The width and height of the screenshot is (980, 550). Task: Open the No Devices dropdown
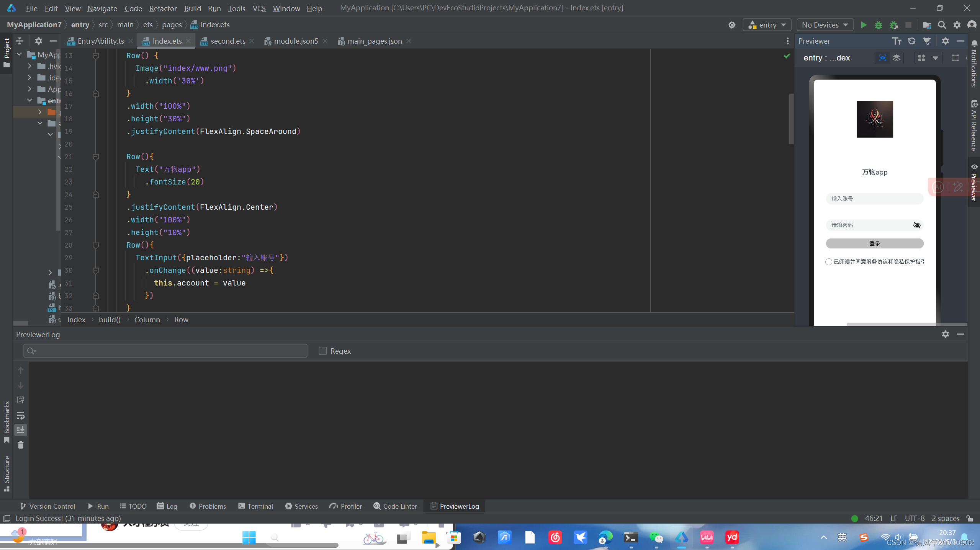[x=825, y=25]
